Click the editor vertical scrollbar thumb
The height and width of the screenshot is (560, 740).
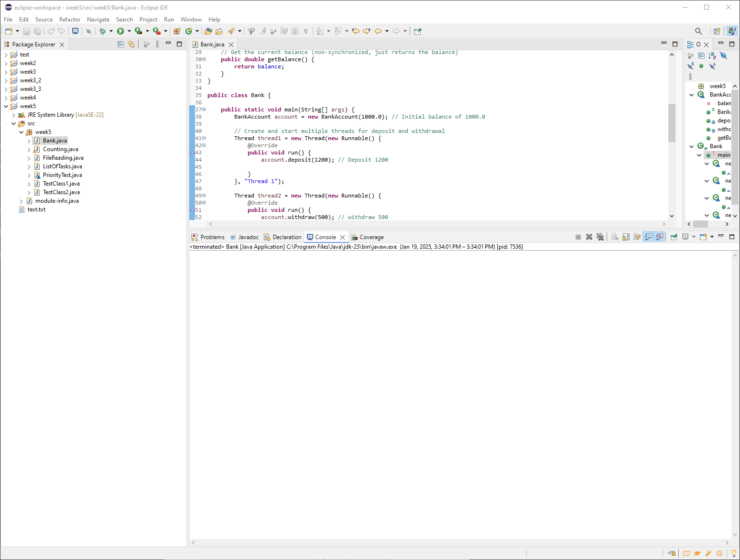(x=672, y=122)
